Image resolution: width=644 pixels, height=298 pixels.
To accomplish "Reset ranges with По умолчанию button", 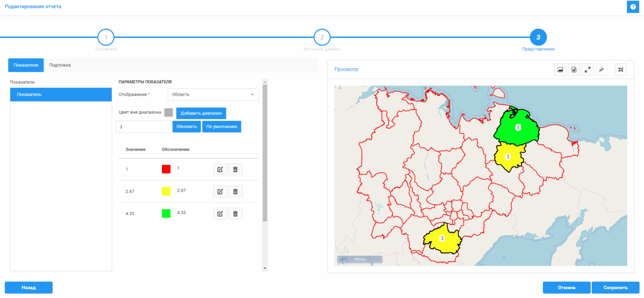I will click(x=221, y=127).
